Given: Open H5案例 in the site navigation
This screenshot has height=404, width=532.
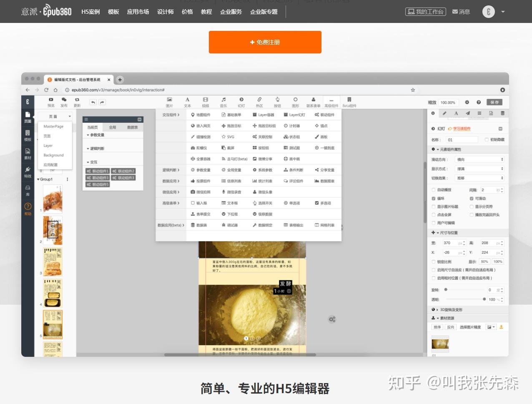Looking at the screenshot, I should [x=90, y=12].
